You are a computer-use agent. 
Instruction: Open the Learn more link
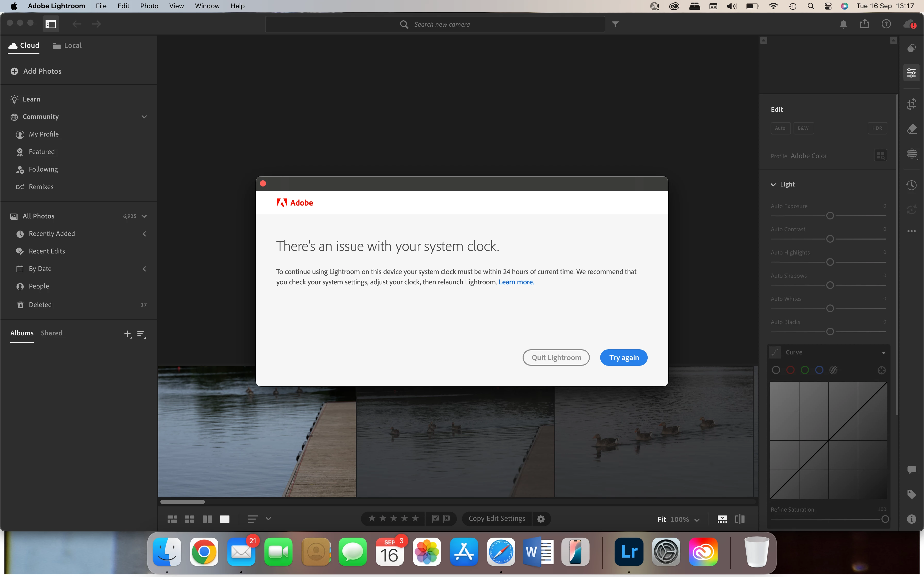tap(516, 282)
